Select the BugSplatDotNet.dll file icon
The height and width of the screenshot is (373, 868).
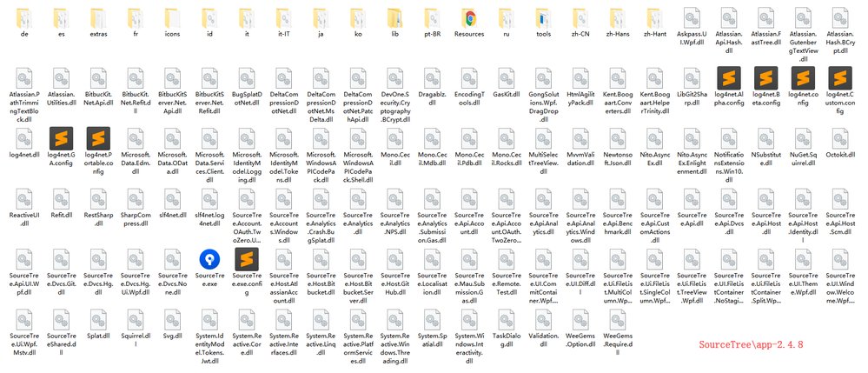coord(247,77)
